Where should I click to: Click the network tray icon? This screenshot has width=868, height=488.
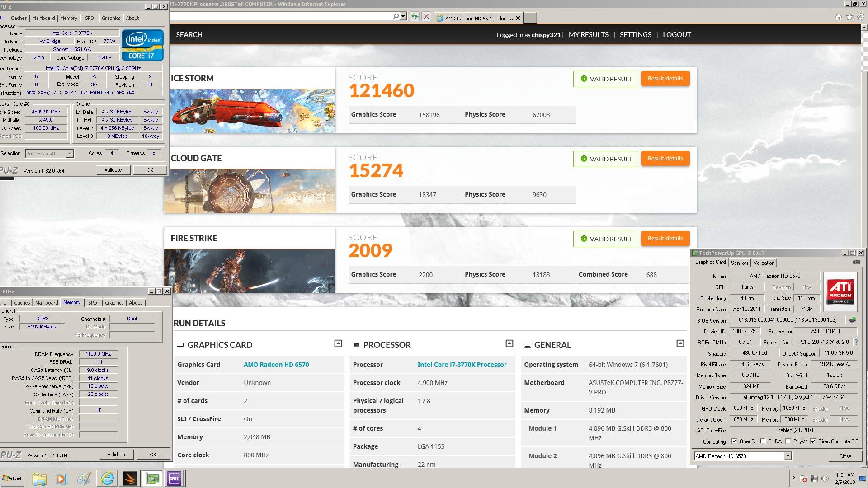[814, 479]
